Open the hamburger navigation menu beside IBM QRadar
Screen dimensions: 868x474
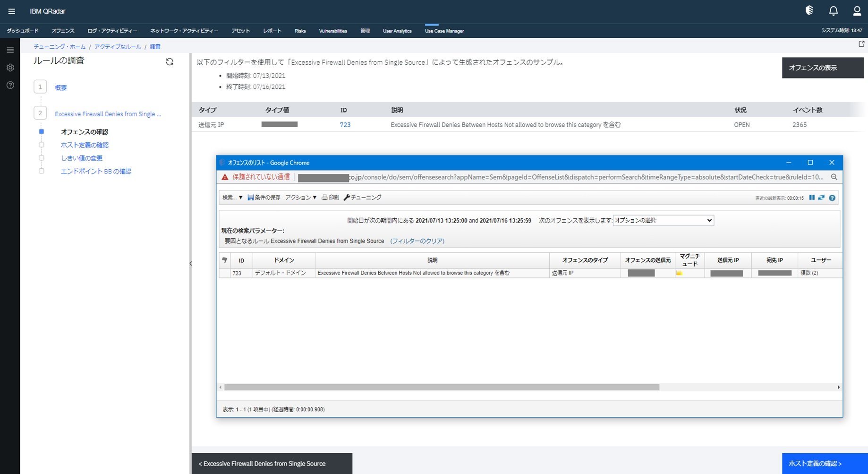click(x=11, y=11)
